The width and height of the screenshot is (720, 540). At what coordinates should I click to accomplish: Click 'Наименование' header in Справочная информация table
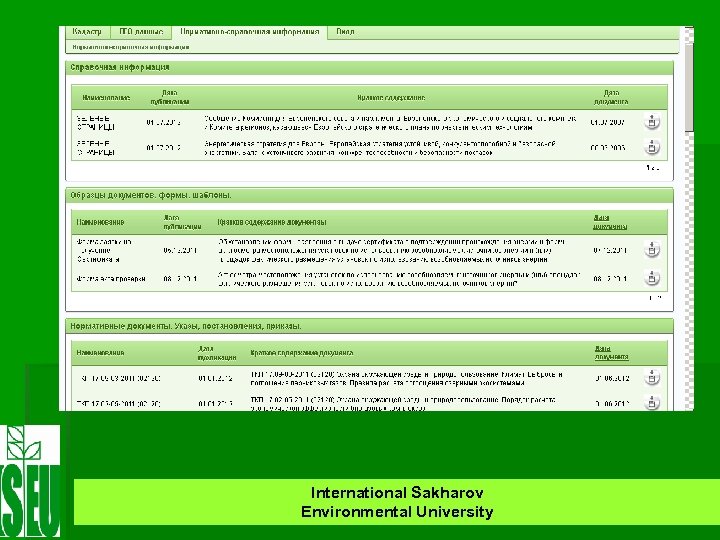[x=106, y=97]
